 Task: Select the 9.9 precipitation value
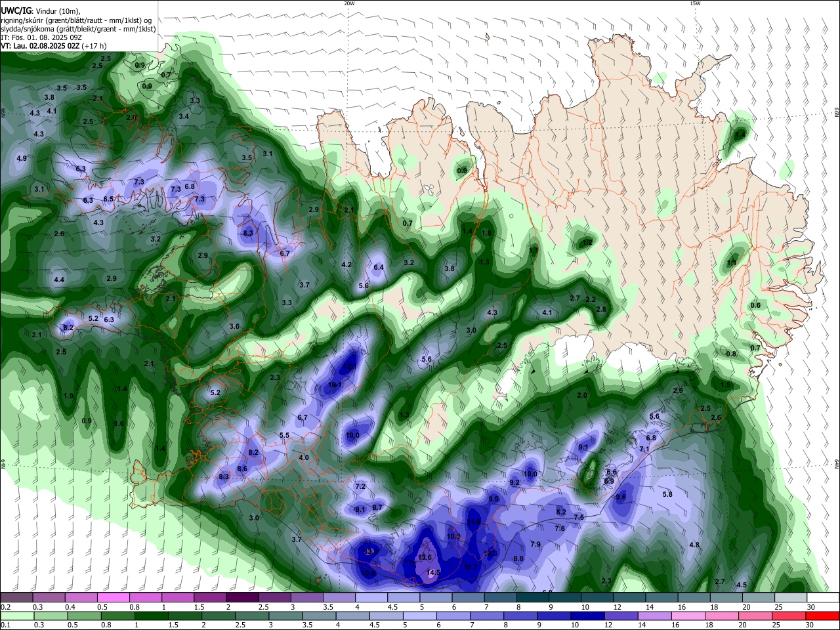coord(494,499)
